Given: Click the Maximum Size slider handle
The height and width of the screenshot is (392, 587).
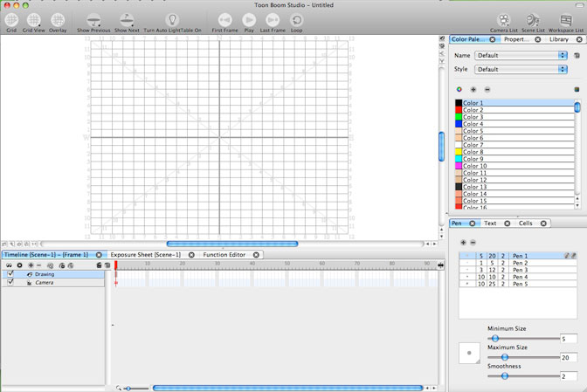Looking at the screenshot, I should 504,357.
